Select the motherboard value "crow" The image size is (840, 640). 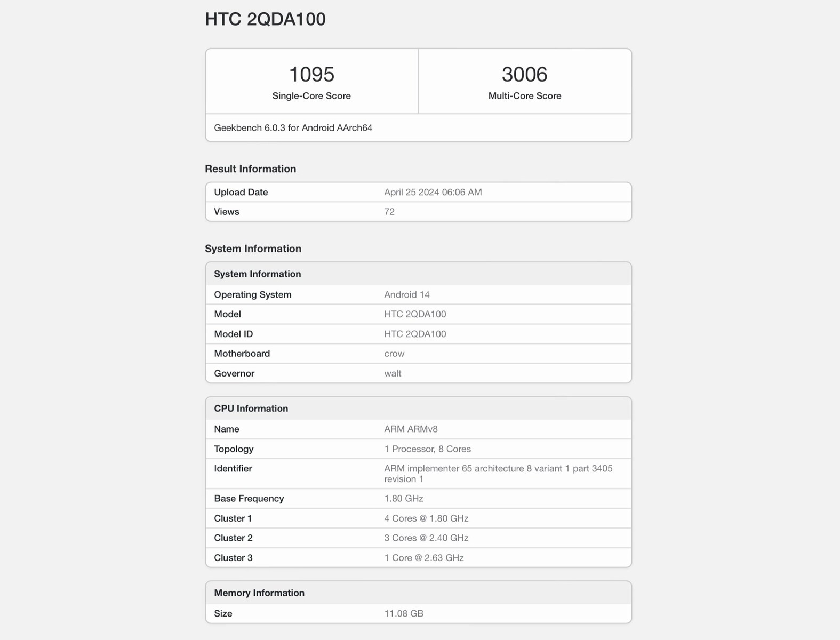pyautogui.click(x=395, y=354)
